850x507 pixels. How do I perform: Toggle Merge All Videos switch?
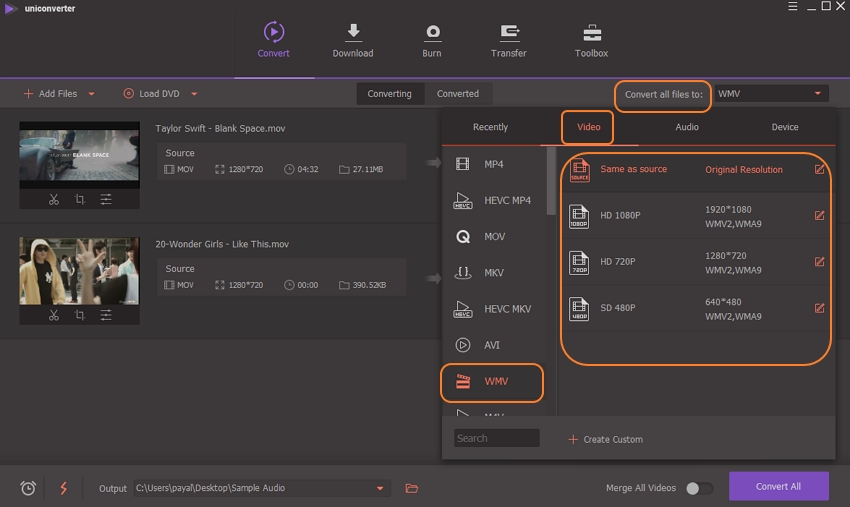click(x=699, y=488)
